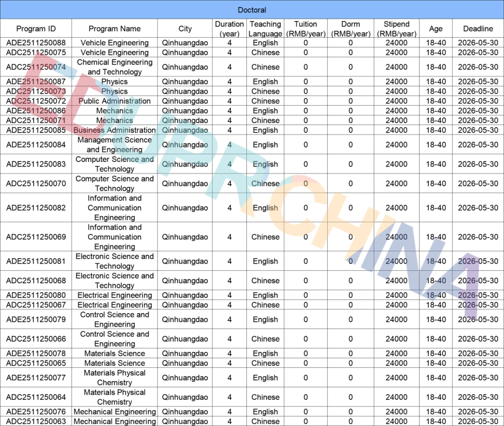
Task: Click the Doctoral table title bar
Action: coord(252,10)
